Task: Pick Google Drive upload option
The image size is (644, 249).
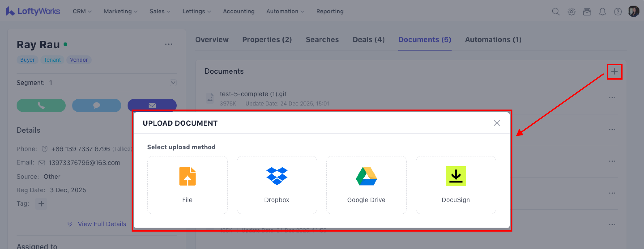Action: [x=366, y=185]
